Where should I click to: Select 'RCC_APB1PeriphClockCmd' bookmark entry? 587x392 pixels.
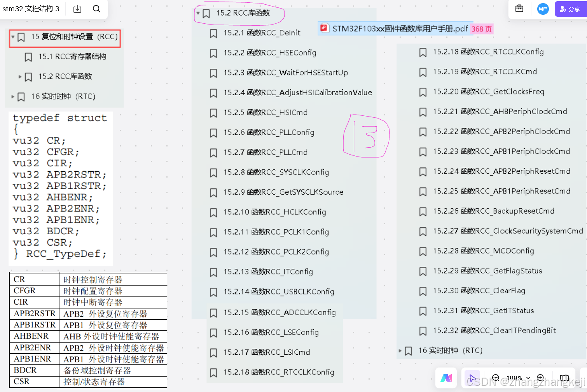pos(501,151)
